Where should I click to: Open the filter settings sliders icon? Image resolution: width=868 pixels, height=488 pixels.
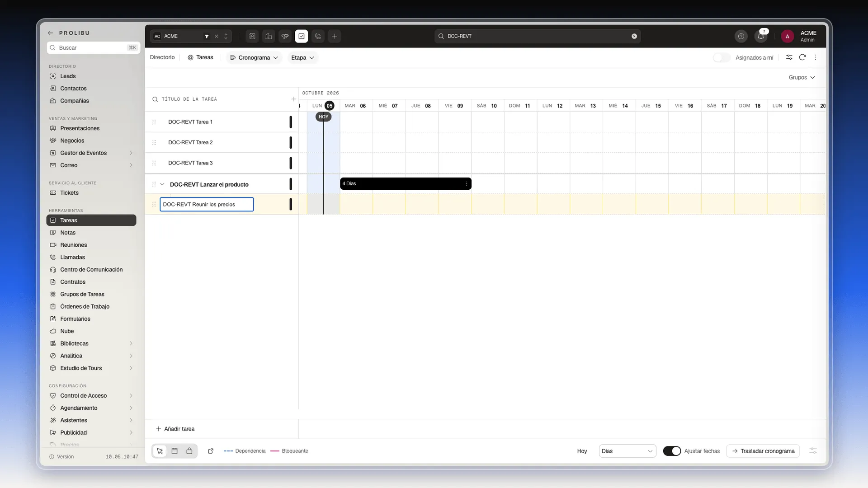pos(789,57)
